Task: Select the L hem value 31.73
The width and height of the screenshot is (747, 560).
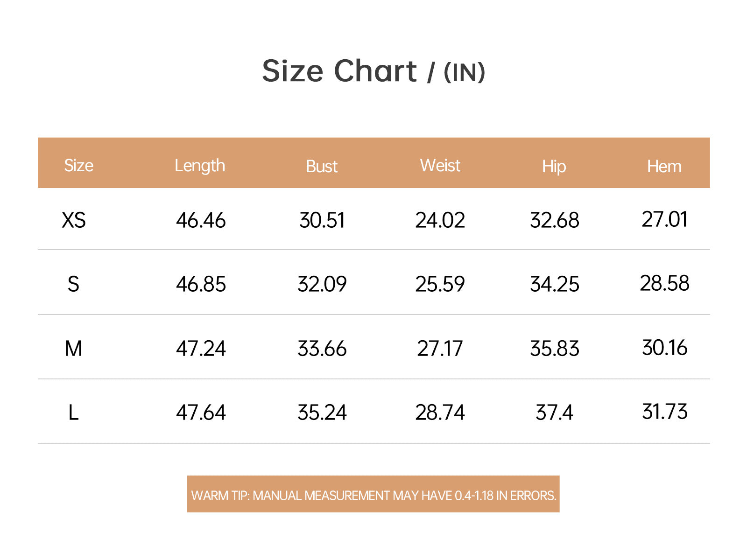Action: pos(664,412)
